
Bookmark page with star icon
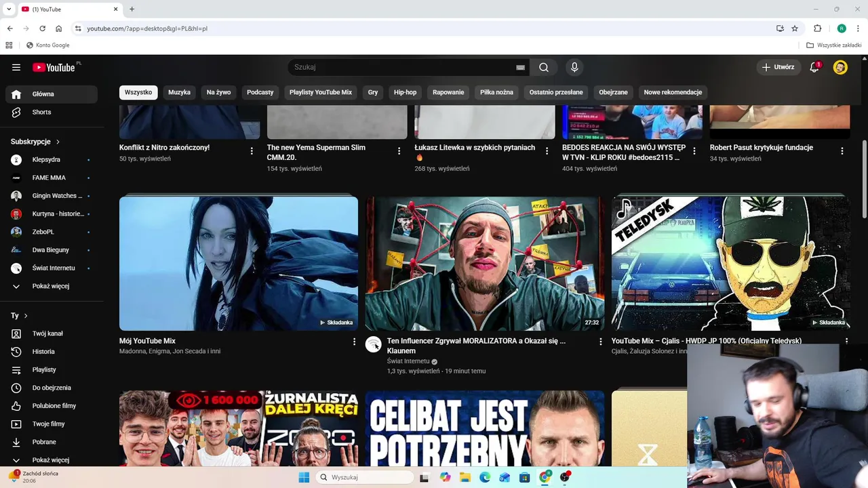(795, 28)
